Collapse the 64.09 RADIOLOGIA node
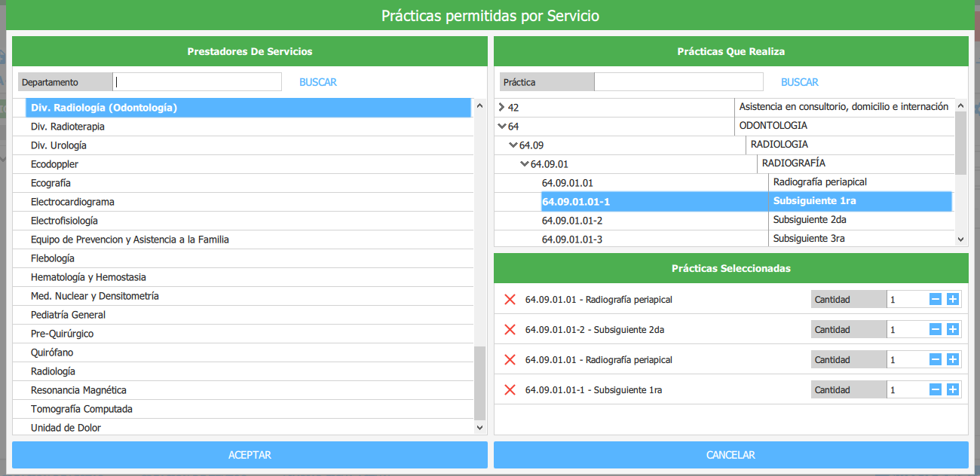Image resolution: width=980 pixels, height=476 pixels. (513, 145)
